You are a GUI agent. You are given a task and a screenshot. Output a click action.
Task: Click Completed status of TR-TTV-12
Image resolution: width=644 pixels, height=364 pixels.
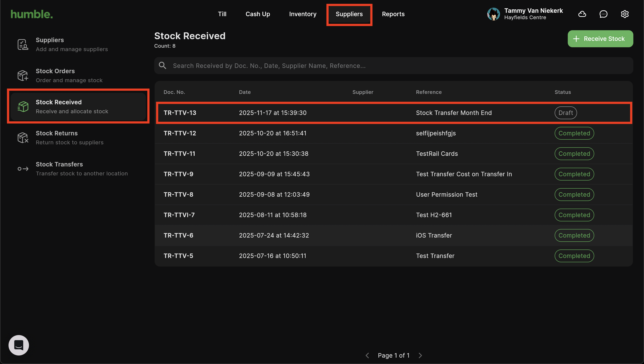point(574,133)
